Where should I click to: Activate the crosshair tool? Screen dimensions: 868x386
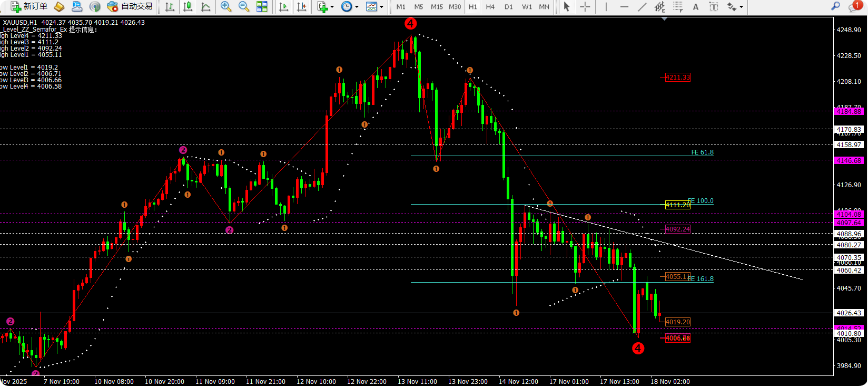tap(585, 7)
